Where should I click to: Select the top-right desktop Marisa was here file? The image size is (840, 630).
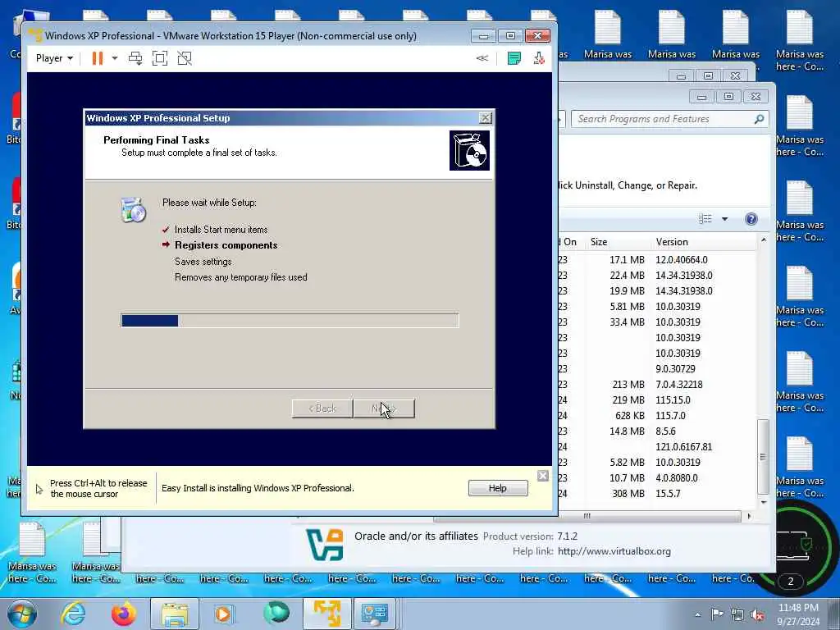(800, 41)
